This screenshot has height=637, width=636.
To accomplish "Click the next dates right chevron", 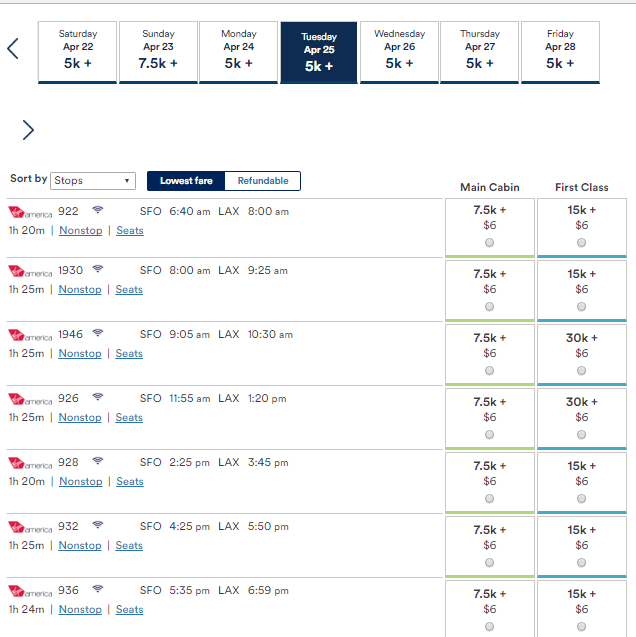I will [28, 130].
